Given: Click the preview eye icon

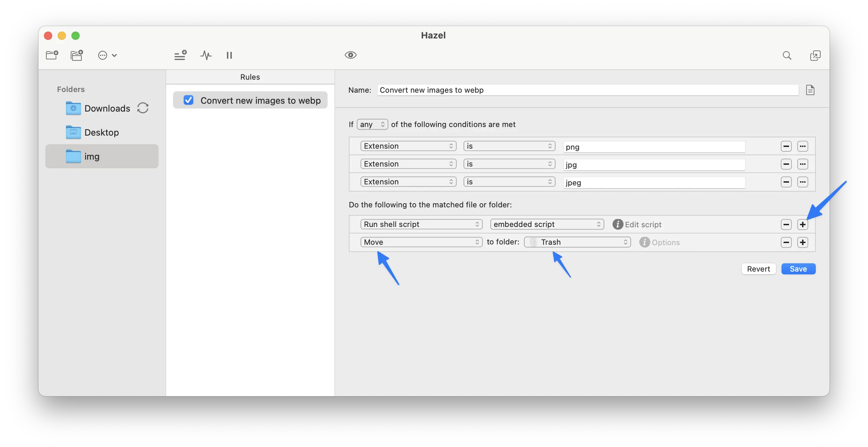Looking at the screenshot, I should tap(351, 55).
